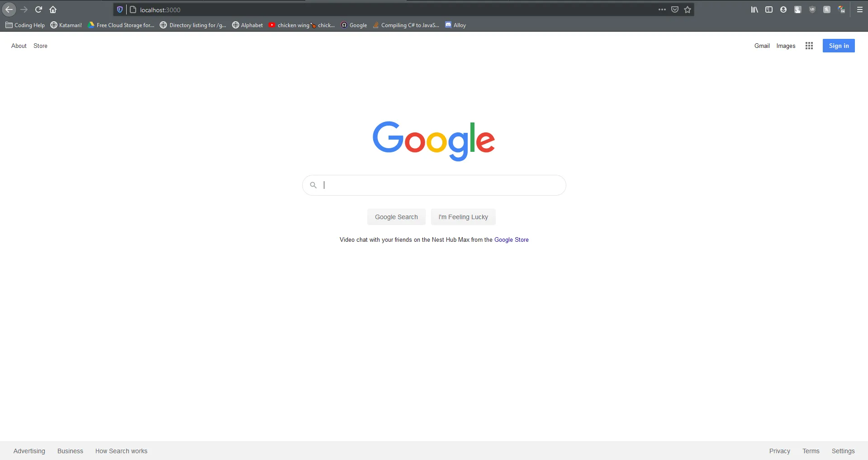The width and height of the screenshot is (868, 460).
Task: Open the Katamari! bookmark
Action: (66, 25)
